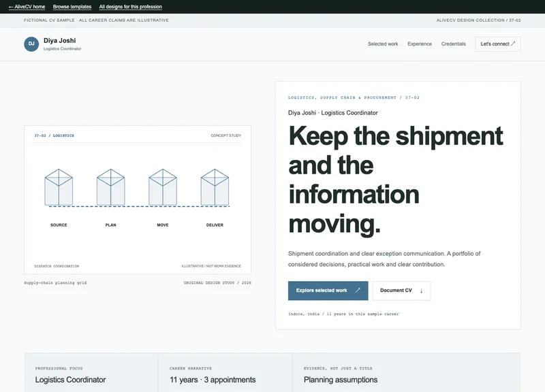The width and height of the screenshot is (545, 392).
Task: Click 'LOGISTICS, SUPPLY CHAIN & PROCUREMENT' category label
Action: [x=354, y=97]
